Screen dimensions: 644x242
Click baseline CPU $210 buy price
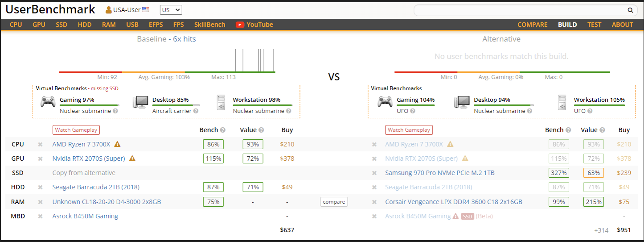287,144
